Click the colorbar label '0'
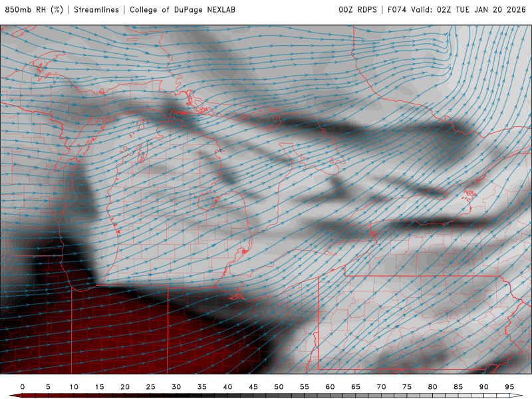The image size is (532, 399). [x=23, y=387]
